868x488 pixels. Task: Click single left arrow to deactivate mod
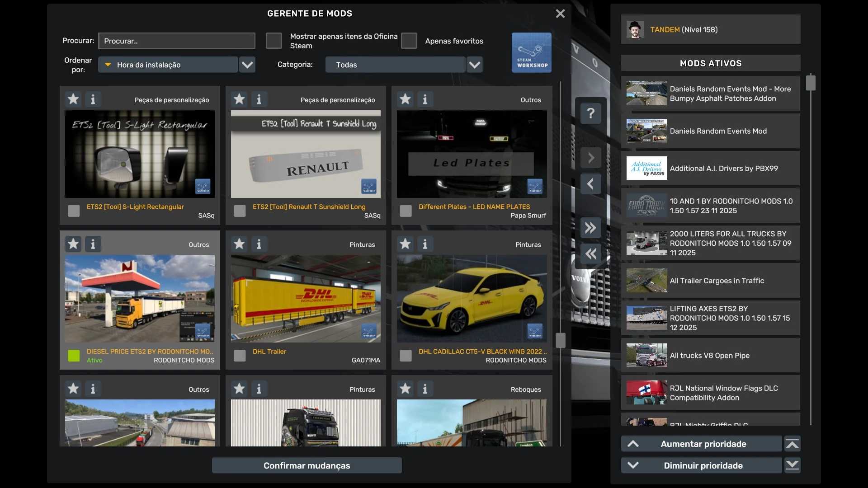pyautogui.click(x=590, y=184)
